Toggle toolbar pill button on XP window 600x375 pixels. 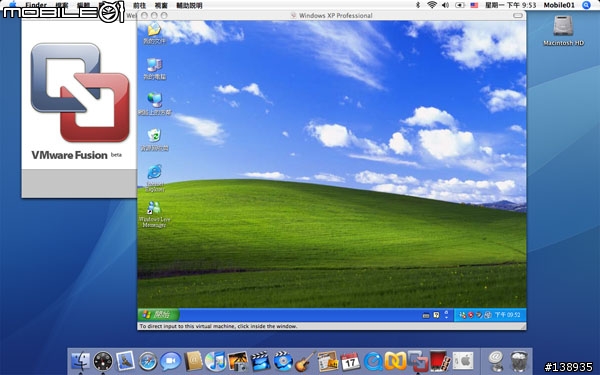[x=518, y=15]
